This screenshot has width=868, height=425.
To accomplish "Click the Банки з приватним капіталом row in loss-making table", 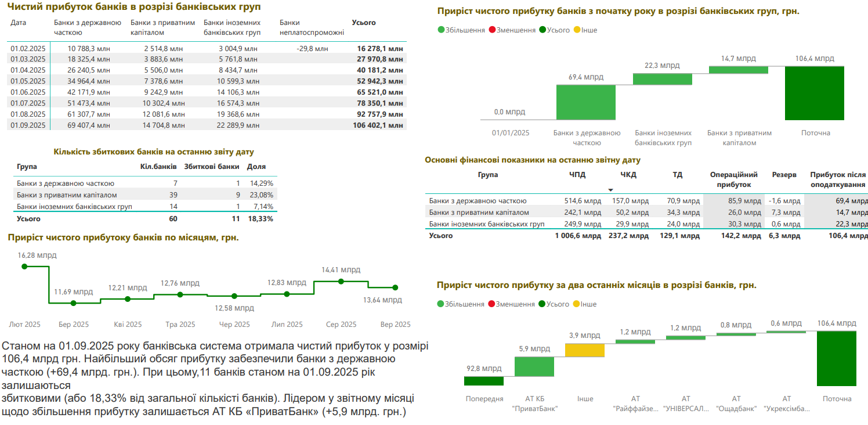I will click(x=144, y=195).
